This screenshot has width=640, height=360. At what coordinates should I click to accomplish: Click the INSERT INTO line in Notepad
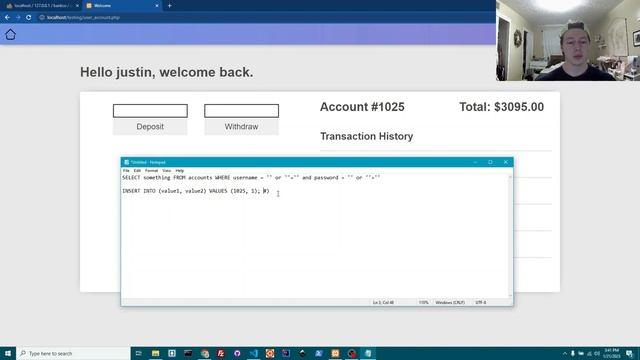click(x=196, y=191)
